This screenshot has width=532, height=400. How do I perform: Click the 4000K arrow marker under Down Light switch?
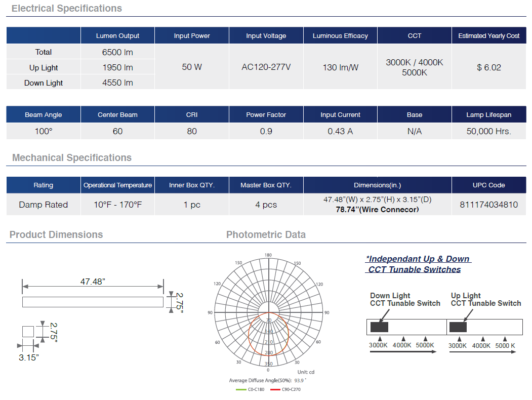(403, 339)
